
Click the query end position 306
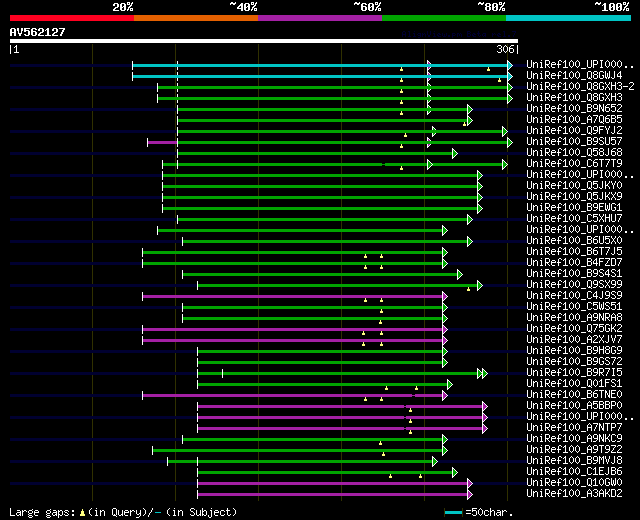tap(505, 49)
